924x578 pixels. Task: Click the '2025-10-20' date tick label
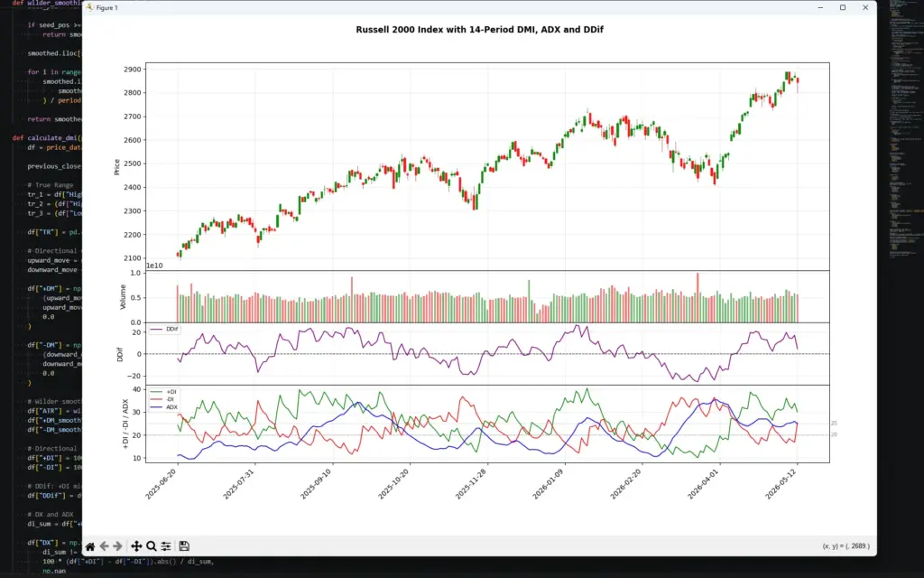[394, 484]
